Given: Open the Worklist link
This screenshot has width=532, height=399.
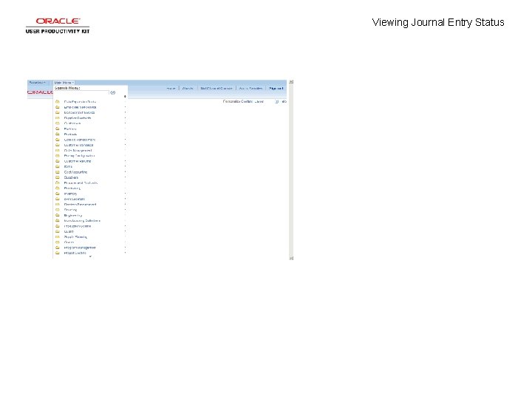Looking at the screenshot, I should pyautogui.click(x=188, y=88).
